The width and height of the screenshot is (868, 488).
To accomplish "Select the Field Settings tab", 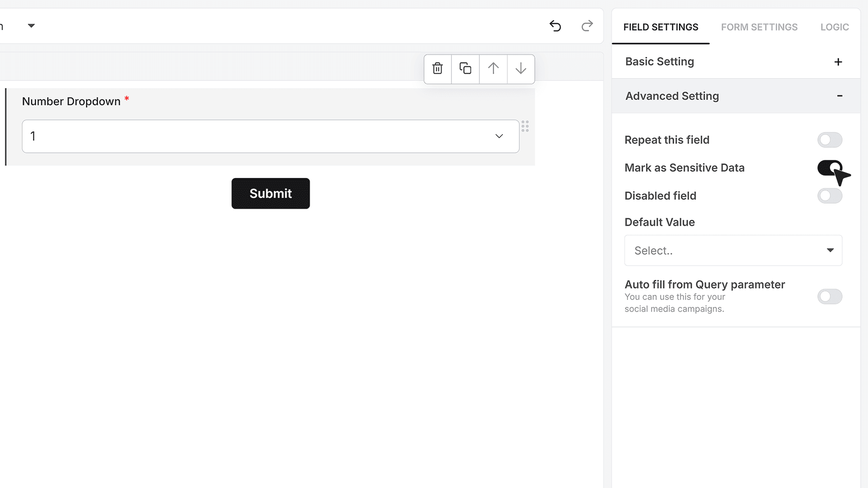I will pyautogui.click(x=660, y=27).
